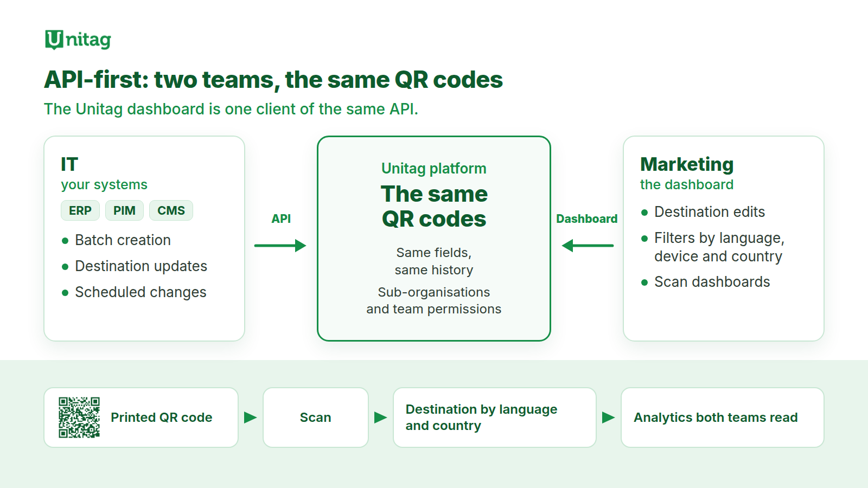Click the main title 'API-first: two teams'

click(273, 80)
